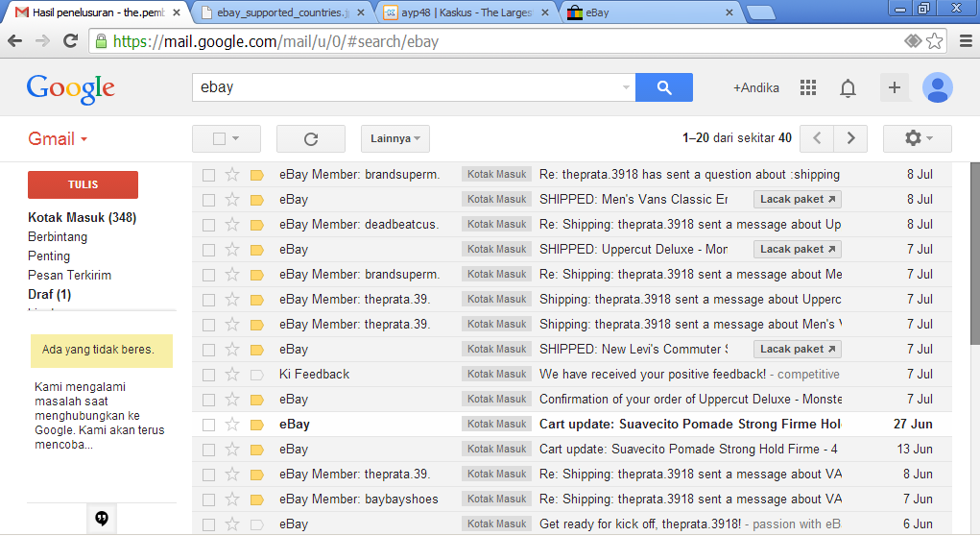Open search options arrow in search box
Image resolution: width=980 pixels, height=536 pixels.
(626, 87)
